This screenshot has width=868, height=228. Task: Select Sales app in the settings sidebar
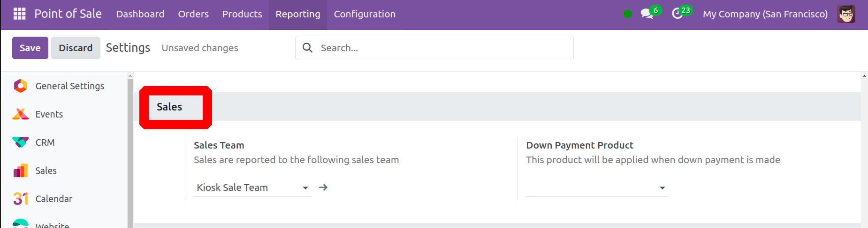pyautogui.click(x=46, y=171)
